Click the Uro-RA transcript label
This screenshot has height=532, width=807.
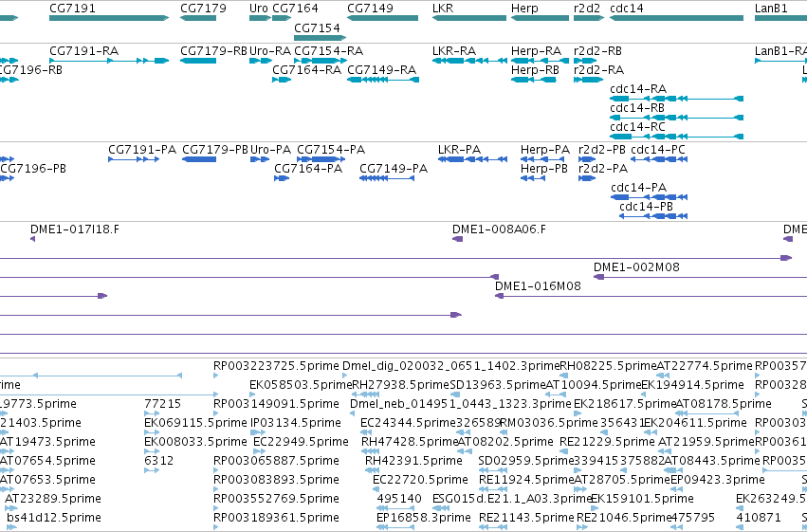(270, 51)
